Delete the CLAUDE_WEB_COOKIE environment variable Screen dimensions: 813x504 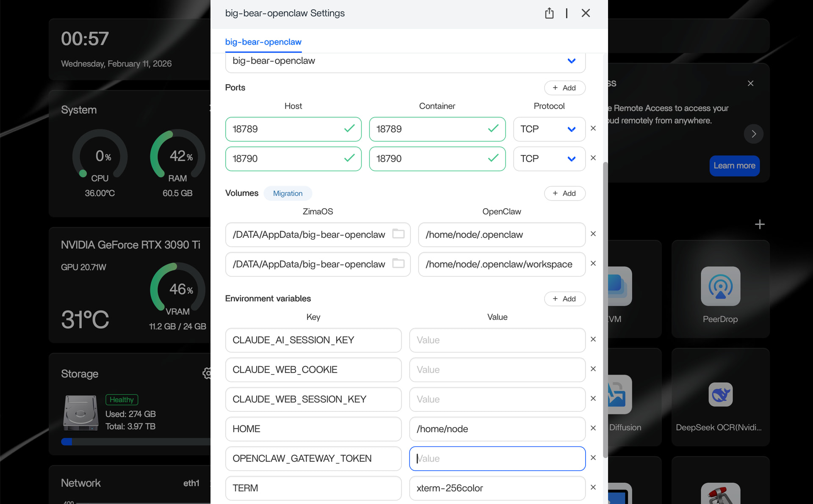coord(593,369)
